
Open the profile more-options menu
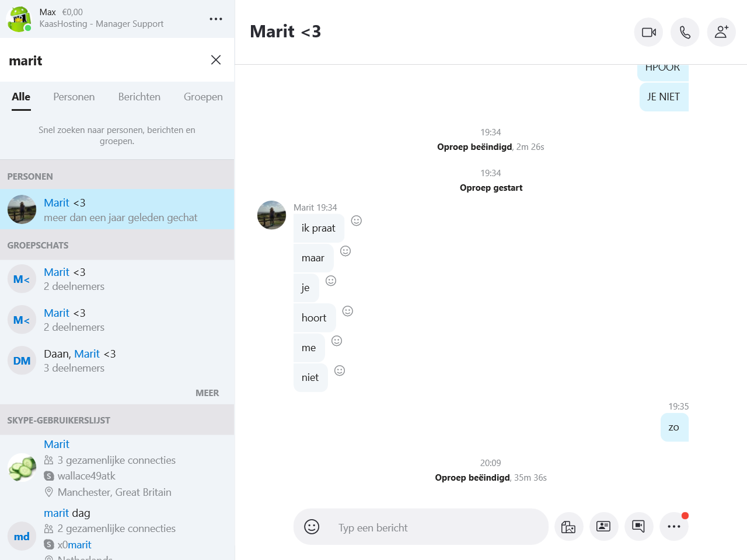[x=215, y=19]
